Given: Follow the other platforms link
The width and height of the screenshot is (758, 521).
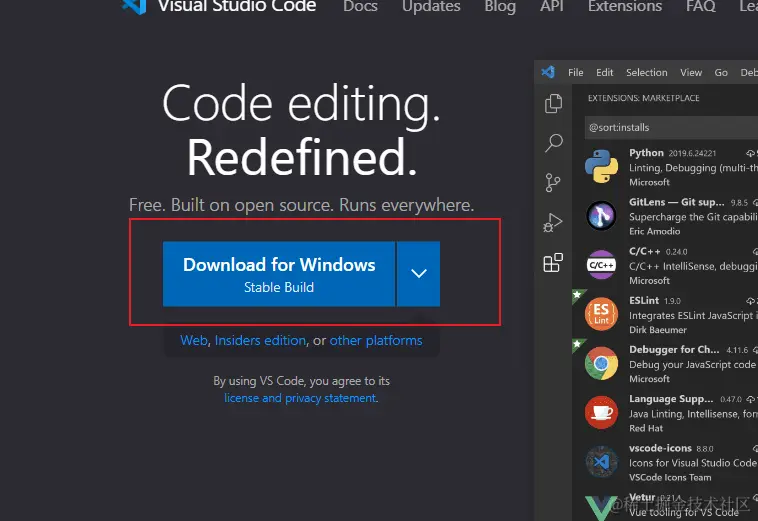Looking at the screenshot, I should (x=376, y=340).
